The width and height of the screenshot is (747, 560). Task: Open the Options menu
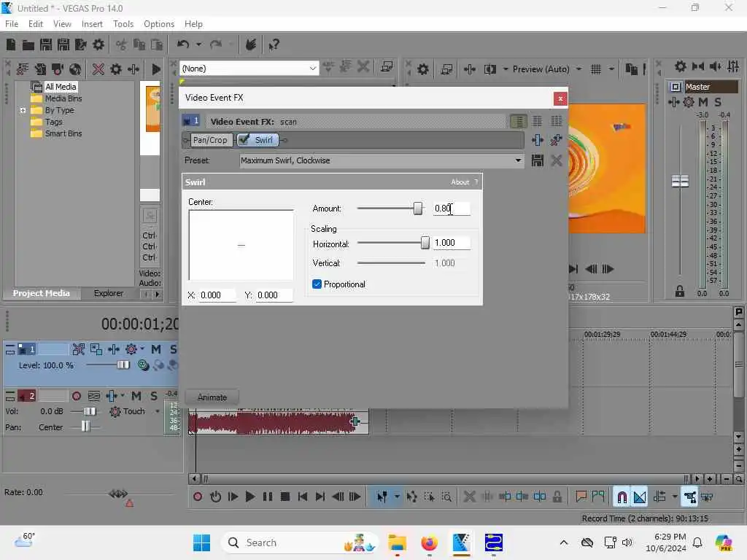coord(159,24)
